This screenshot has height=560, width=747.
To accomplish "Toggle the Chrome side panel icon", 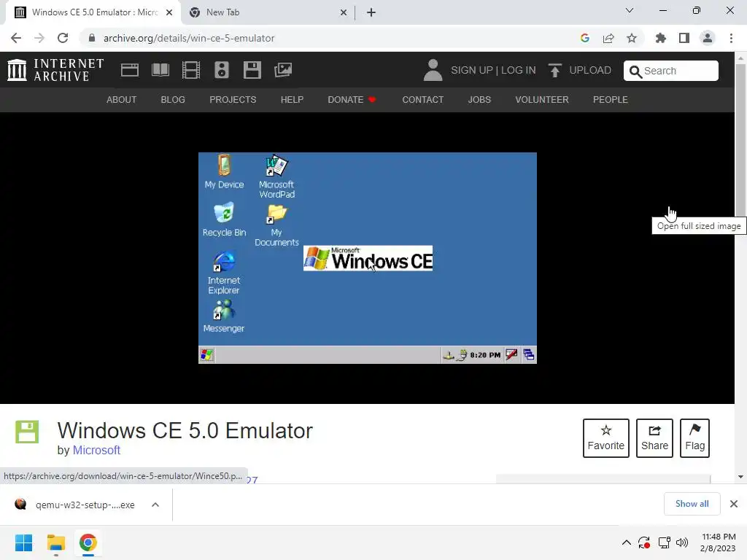I will pyautogui.click(x=684, y=38).
